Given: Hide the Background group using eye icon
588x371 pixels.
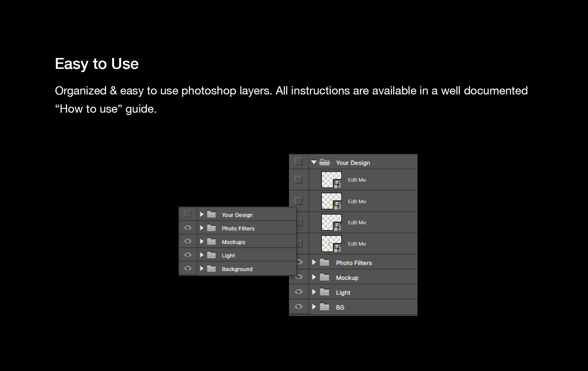Looking at the screenshot, I should coord(188,268).
